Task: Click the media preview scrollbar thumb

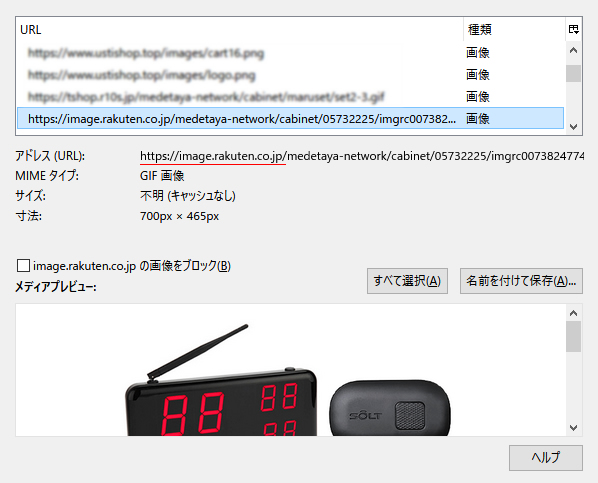Action: click(x=573, y=336)
